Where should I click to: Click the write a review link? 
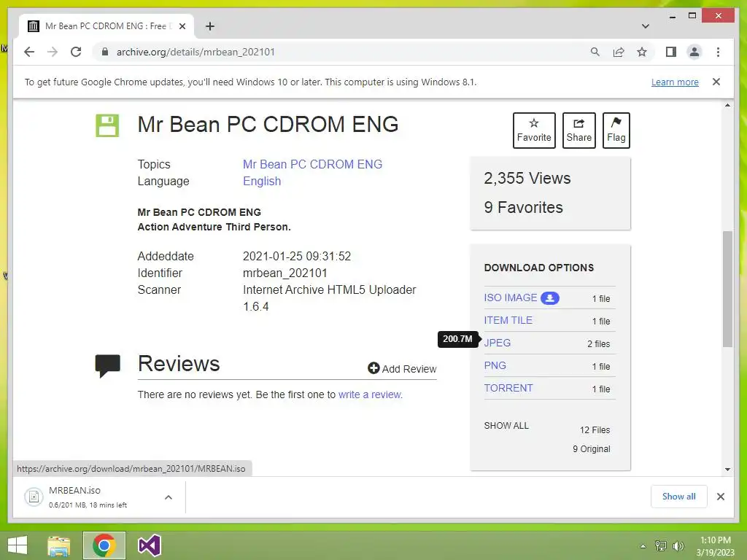tap(370, 394)
